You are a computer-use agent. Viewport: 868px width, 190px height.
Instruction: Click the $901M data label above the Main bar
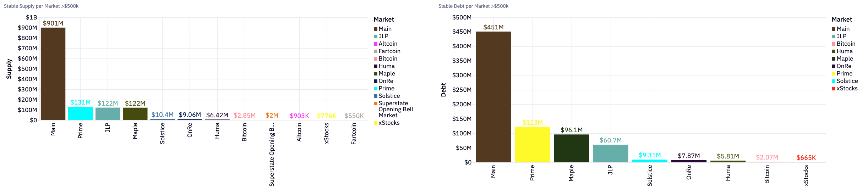pyautogui.click(x=53, y=23)
